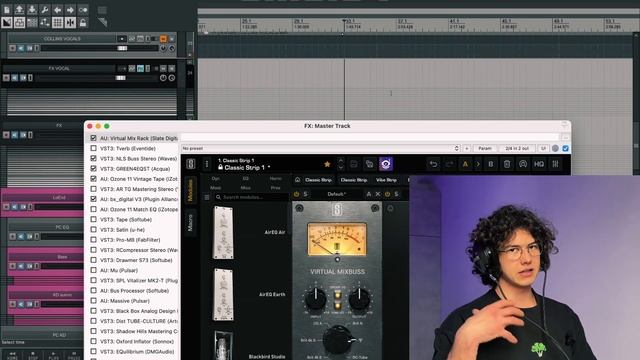Click the Param button in FX window
The image size is (640, 360).
[x=484, y=149]
